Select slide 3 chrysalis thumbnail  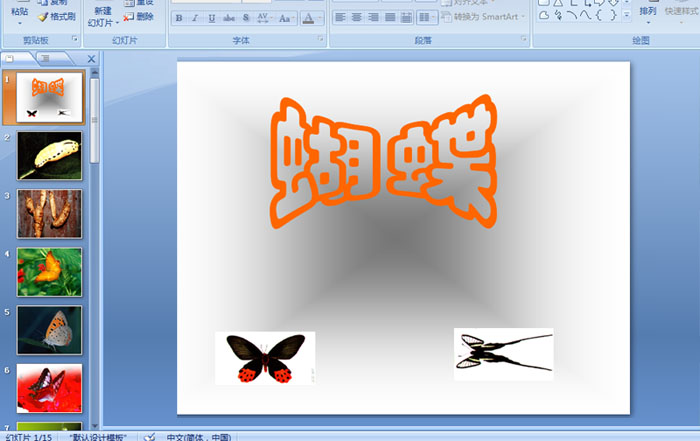click(50, 214)
